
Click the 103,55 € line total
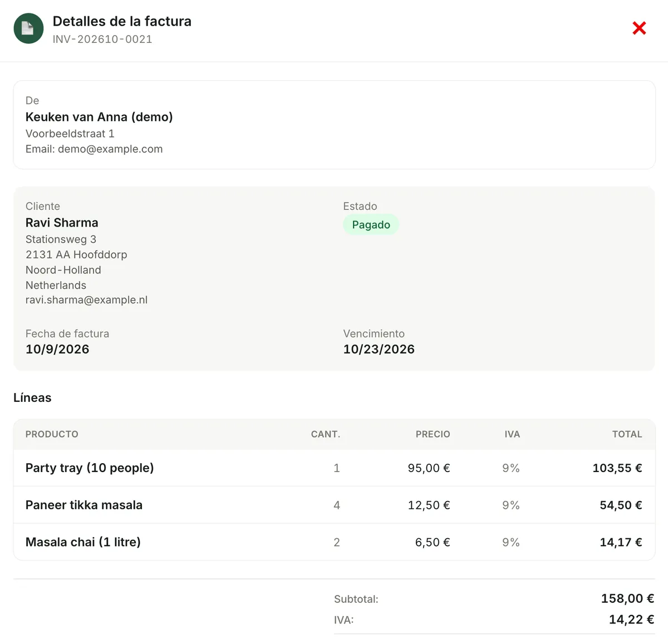click(x=617, y=468)
